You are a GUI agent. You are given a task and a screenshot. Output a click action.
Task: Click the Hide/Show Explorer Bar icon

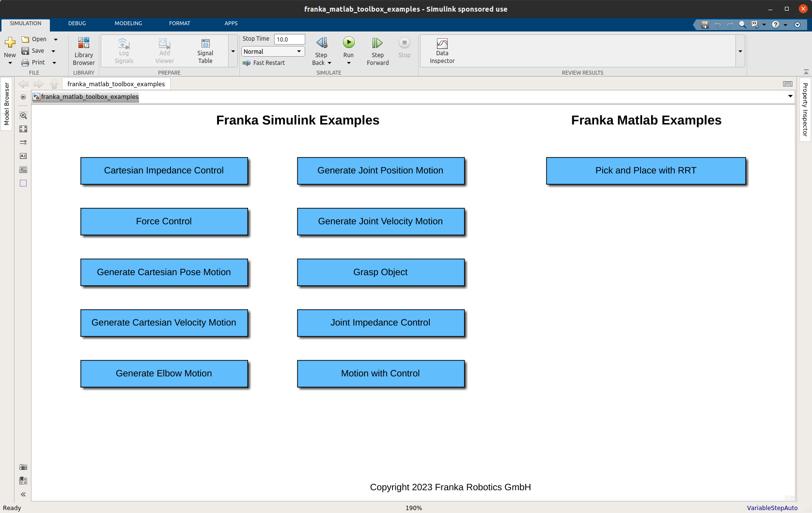[23, 97]
